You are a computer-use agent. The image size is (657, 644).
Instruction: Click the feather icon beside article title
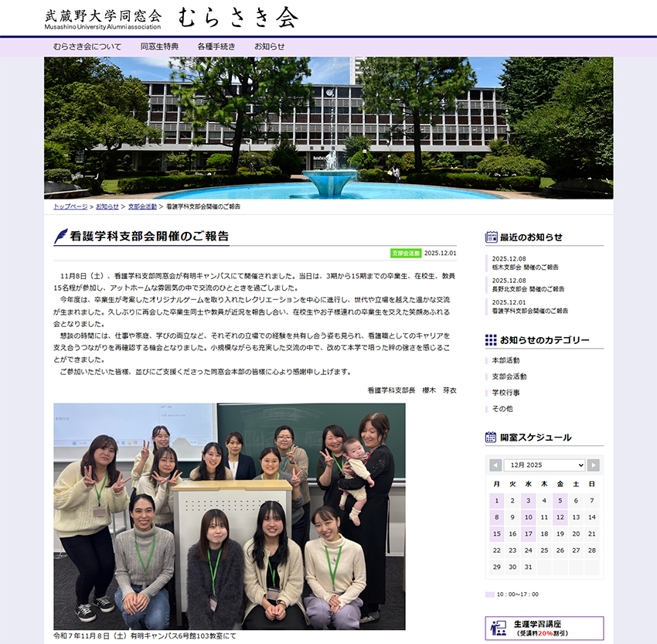coord(60,237)
